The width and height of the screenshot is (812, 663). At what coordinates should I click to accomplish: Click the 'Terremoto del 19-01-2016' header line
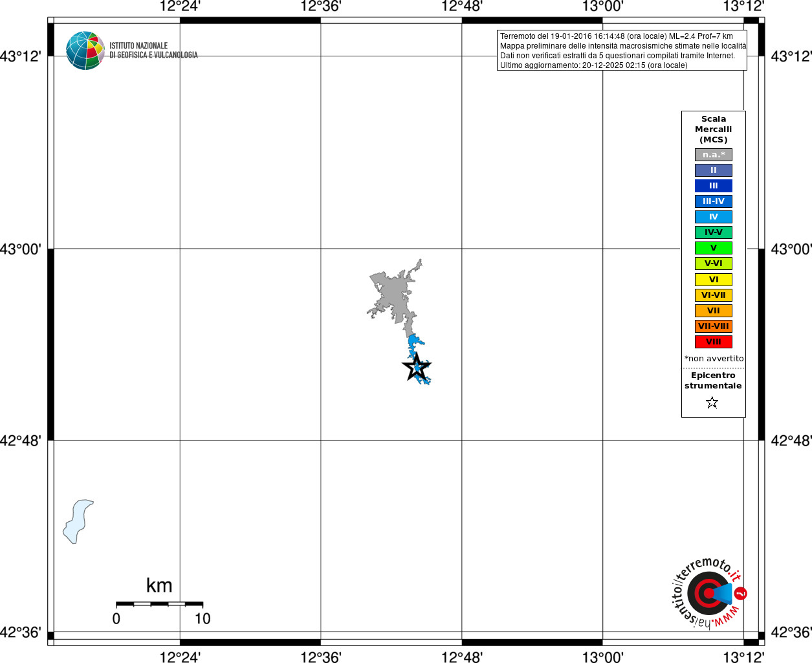[617, 36]
